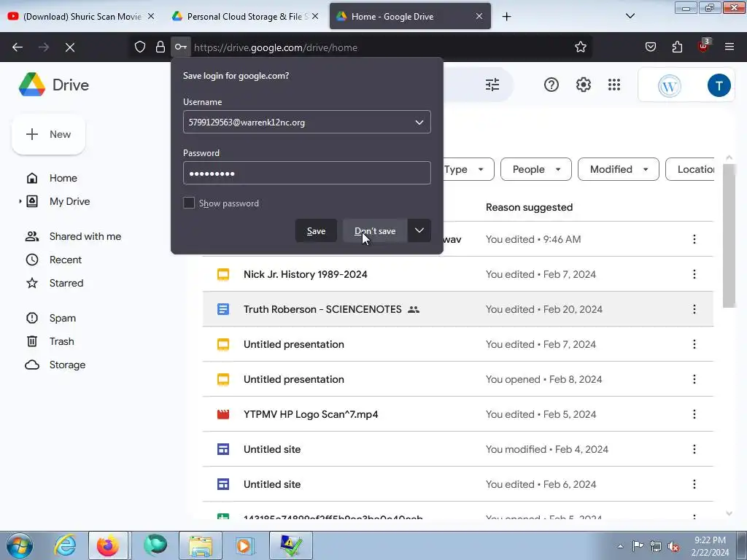Screen dimensions: 747x560
Task: Open the list all tabs chevron
Action: [x=630, y=16]
